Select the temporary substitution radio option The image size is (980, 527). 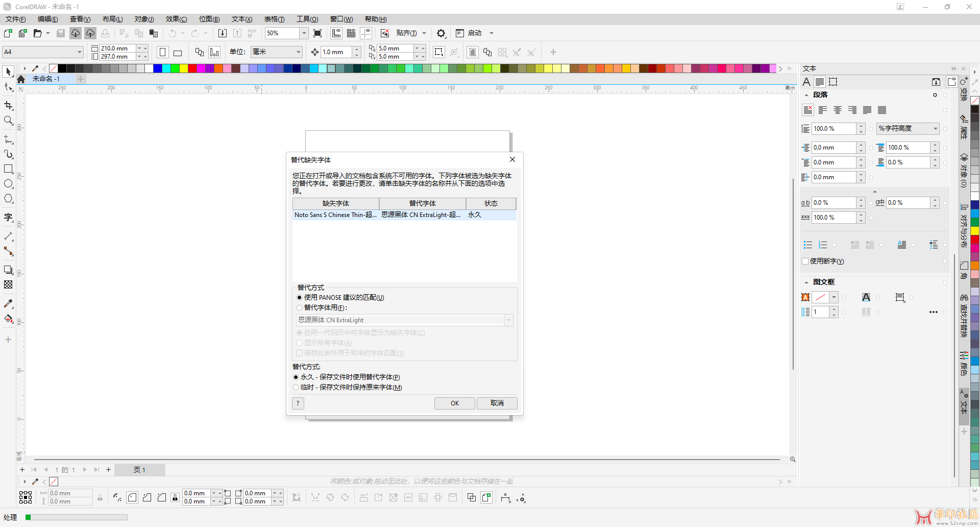point(296,388)
